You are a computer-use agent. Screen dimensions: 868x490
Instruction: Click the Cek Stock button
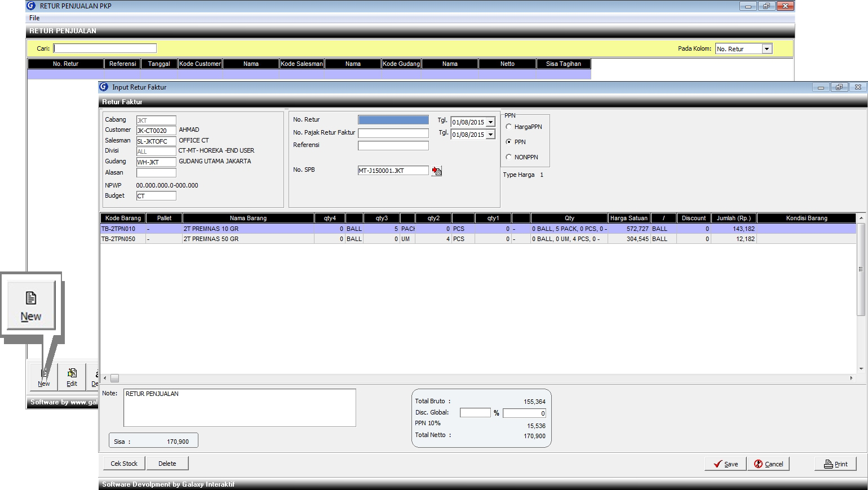coord(124,464)
